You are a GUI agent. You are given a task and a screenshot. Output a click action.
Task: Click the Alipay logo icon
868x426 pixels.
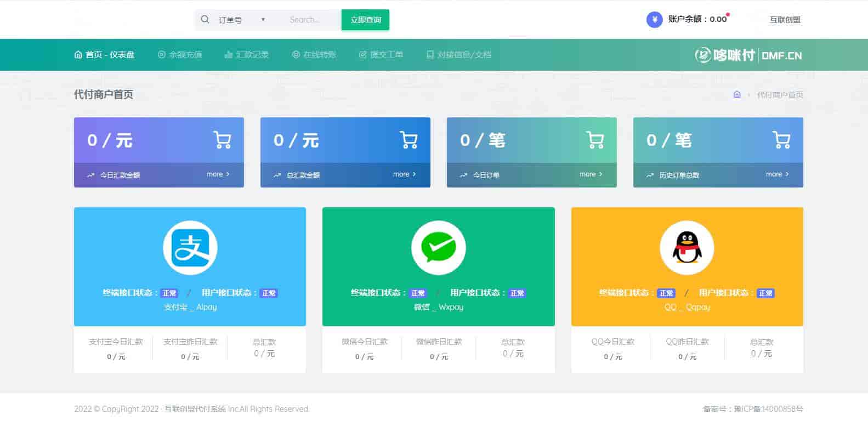click(190, 248)
